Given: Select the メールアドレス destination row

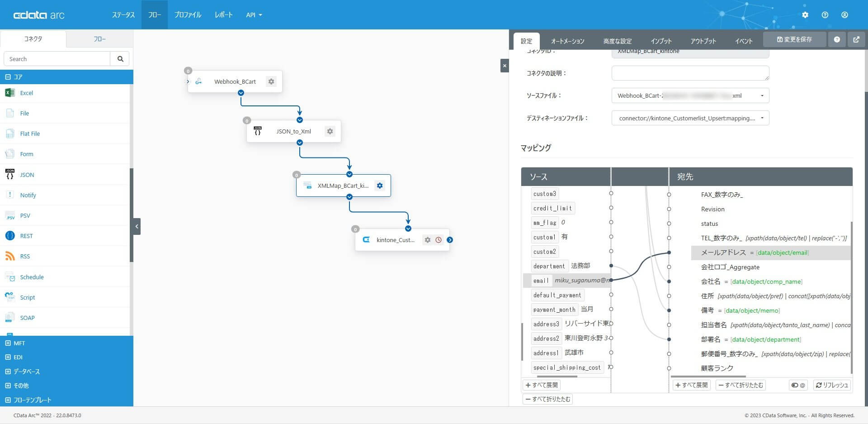Looking at the screenshot, I should point(771,252).
